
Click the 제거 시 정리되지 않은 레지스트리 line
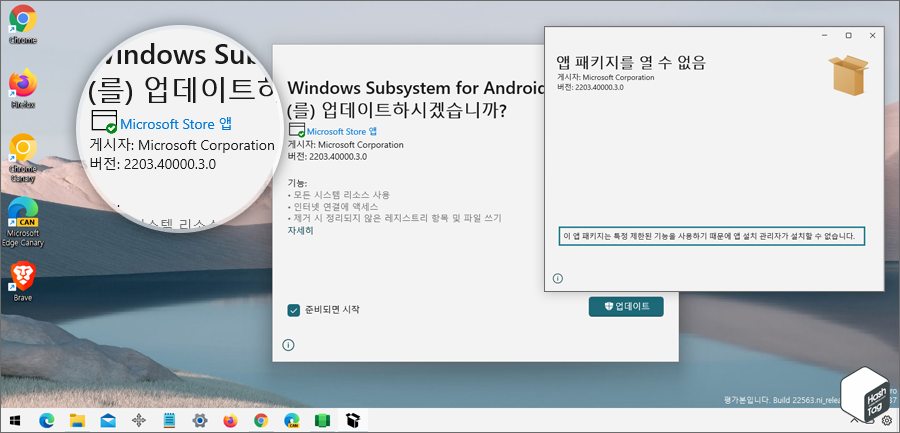(x=395, y=218)
